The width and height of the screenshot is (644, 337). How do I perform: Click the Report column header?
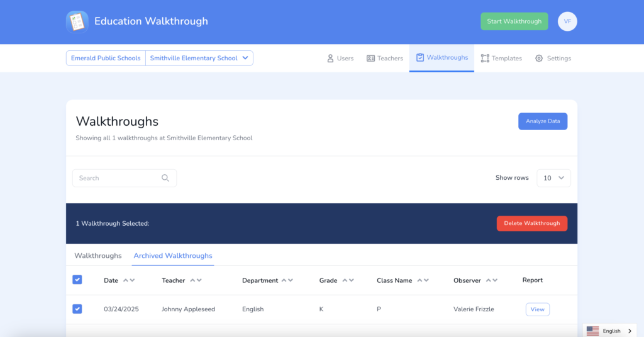coord(532,280)
